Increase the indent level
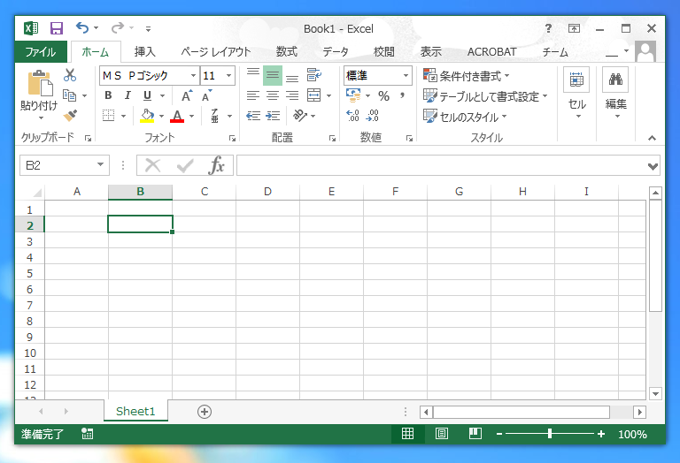This screenshot has width=680, height=463. coord(273,116)
